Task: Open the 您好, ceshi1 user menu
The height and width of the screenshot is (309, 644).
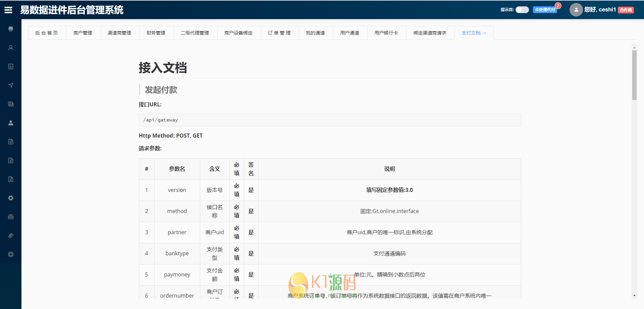Action: pyautogui.click(x=600, y=10)
